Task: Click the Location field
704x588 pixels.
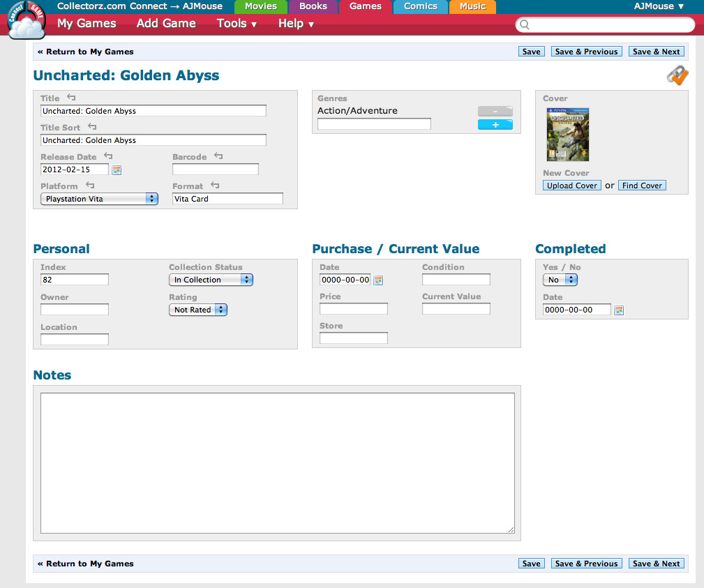Action: pyautogui.click(x=75, y=339)
